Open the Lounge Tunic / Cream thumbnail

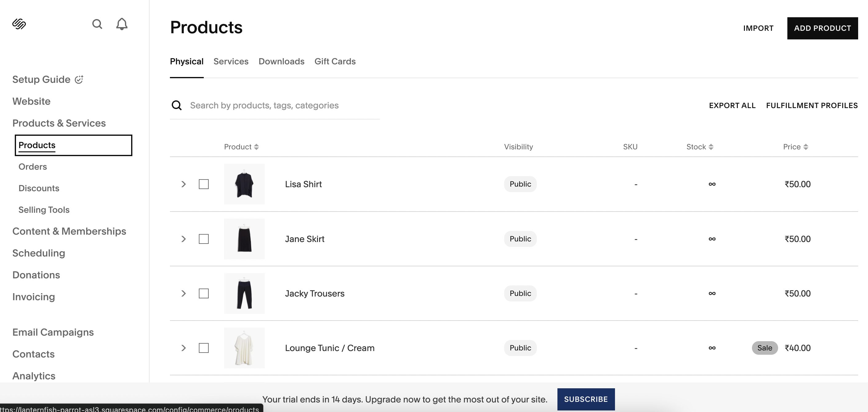(x=244, y=348)
